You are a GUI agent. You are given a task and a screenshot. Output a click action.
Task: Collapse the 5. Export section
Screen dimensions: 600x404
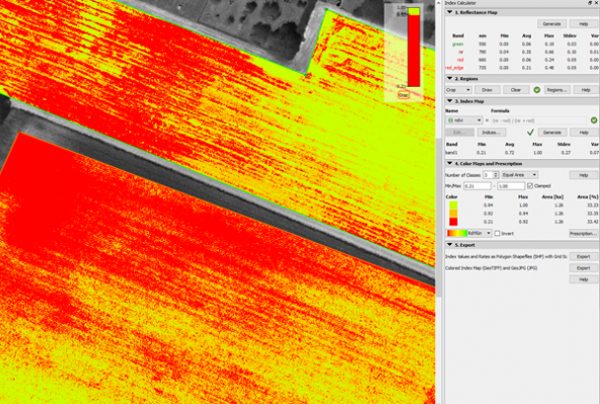448,244
